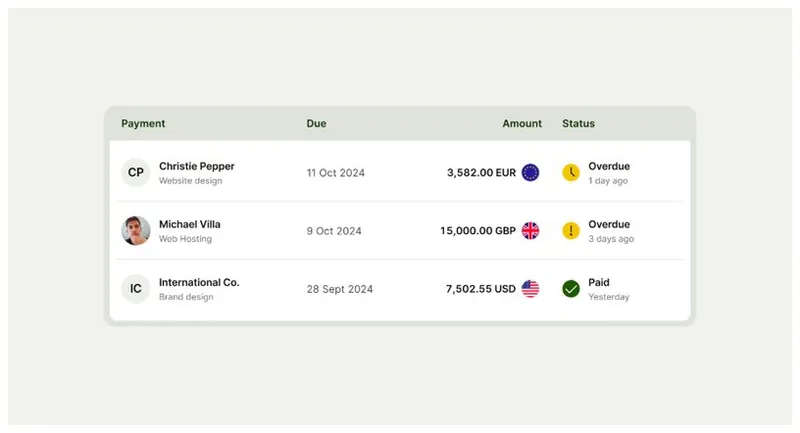Open Michael Villa payment name
Viewport: 800px width, 433px height.
pyautogui.click(x=190, y=224)
